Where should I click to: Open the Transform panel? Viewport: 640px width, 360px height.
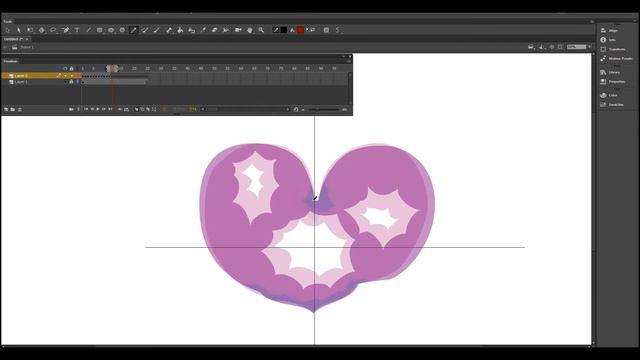(613, 49)
